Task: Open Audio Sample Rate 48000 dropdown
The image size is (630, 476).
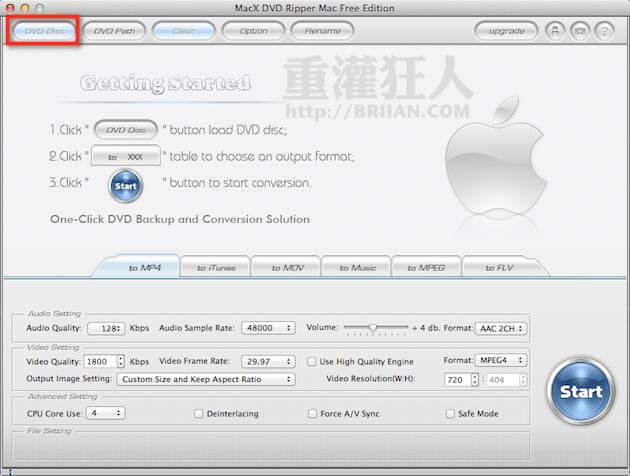Action: click(x=268, y=328)
